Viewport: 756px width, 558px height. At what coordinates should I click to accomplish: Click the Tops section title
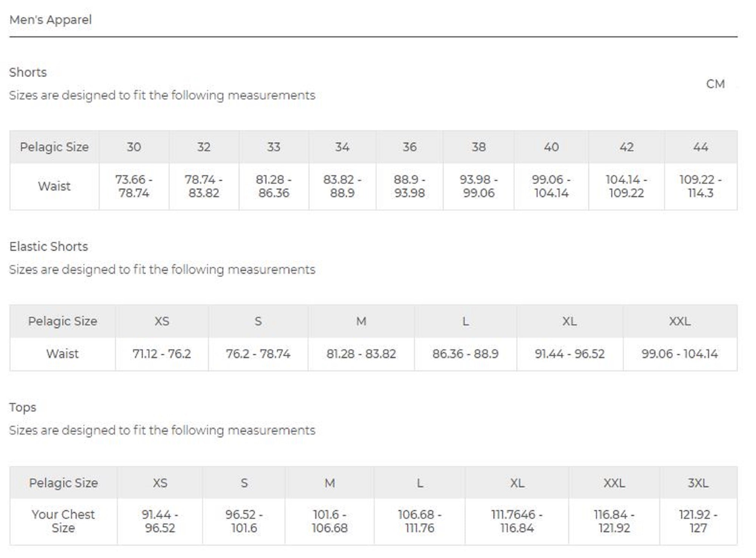[23, 407]
